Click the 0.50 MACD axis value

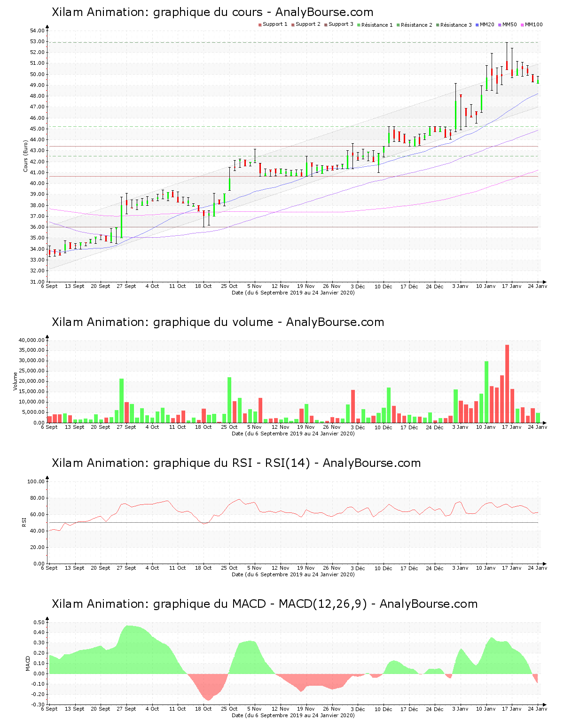pos(39,622)
